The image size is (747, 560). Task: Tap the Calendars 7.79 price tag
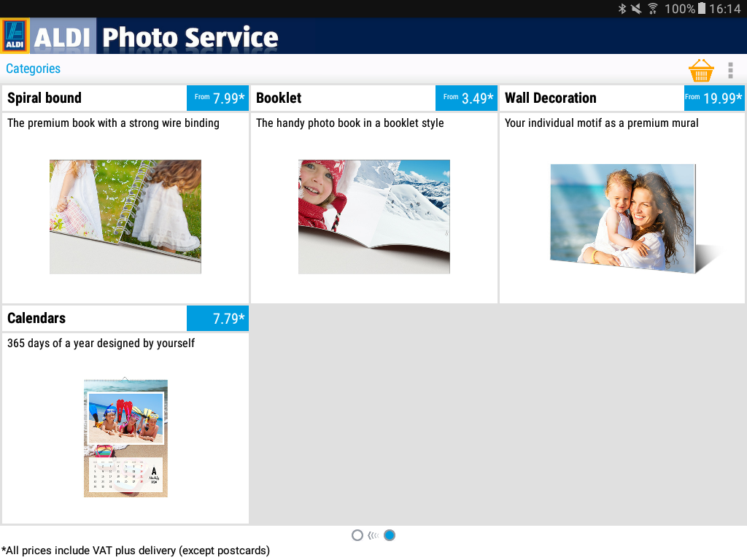coord(217,318)
